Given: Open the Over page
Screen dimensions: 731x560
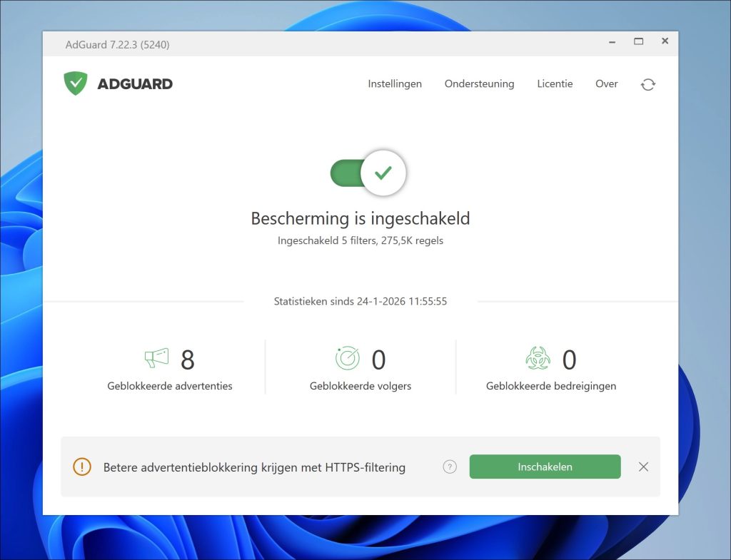Looking at the screenshot, I should [606, 83].
